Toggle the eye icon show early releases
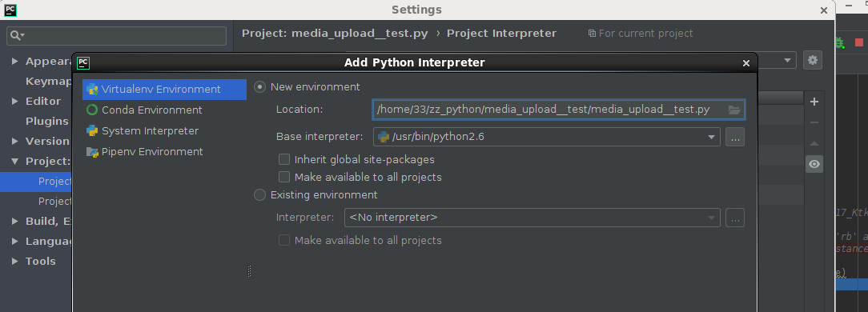 814,164
